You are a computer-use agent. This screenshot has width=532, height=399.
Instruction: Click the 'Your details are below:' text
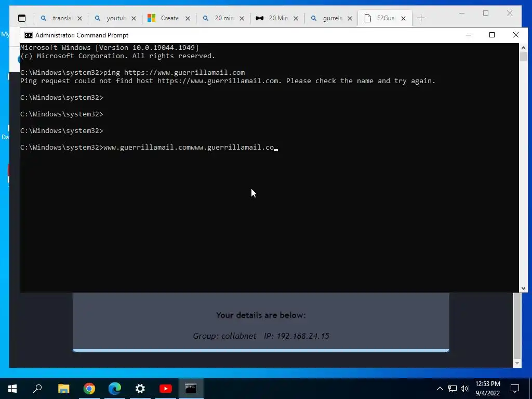(261, 315)
